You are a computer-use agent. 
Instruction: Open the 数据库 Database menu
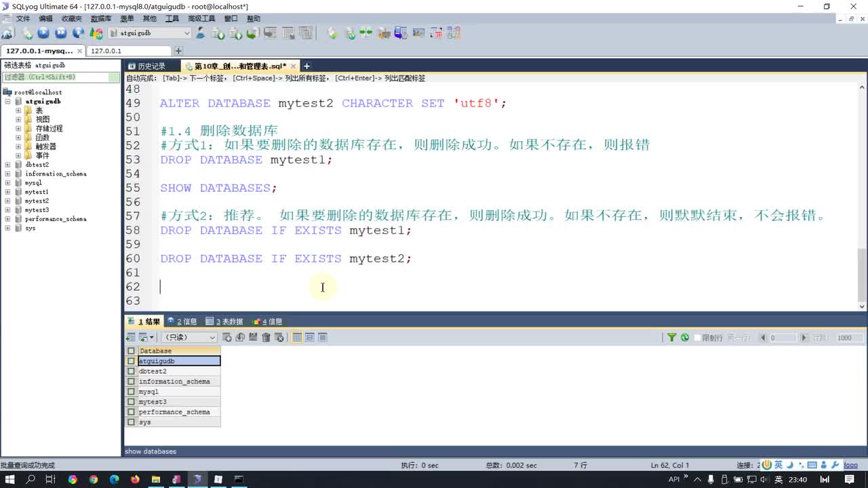[101, 19]
